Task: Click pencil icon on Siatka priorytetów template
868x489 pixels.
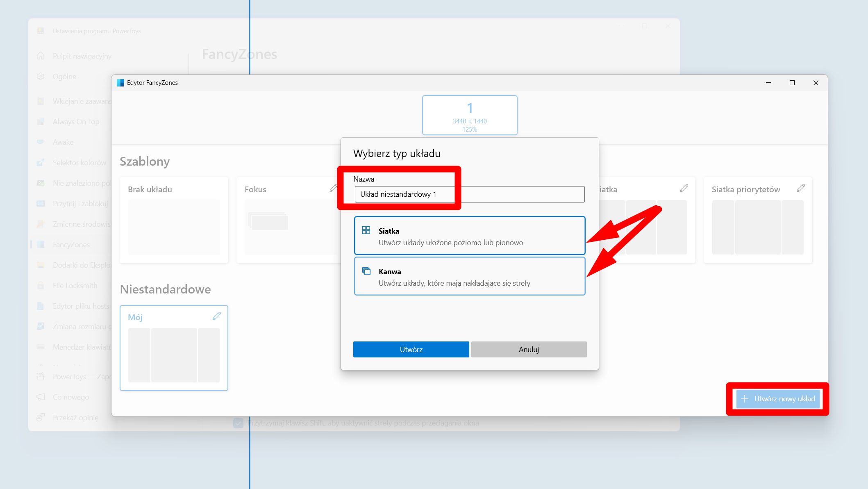Action: (x=800, y=189)
